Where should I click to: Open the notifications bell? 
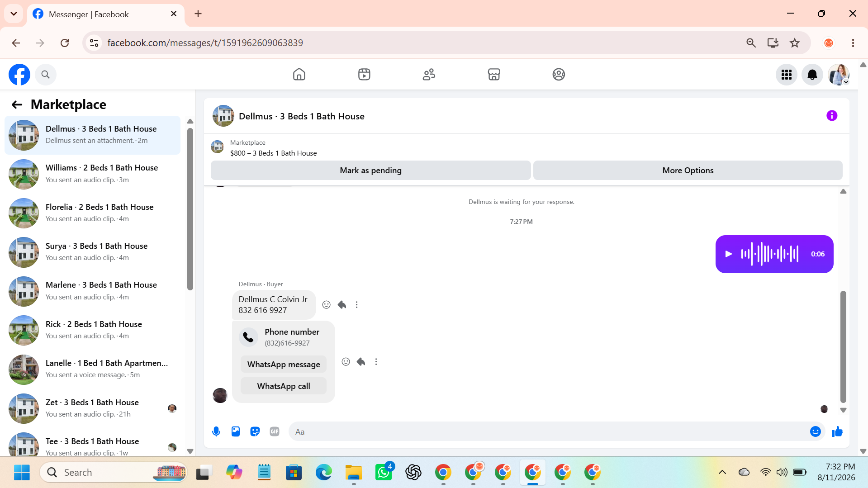pyautogui.click(x=812, y=75)
